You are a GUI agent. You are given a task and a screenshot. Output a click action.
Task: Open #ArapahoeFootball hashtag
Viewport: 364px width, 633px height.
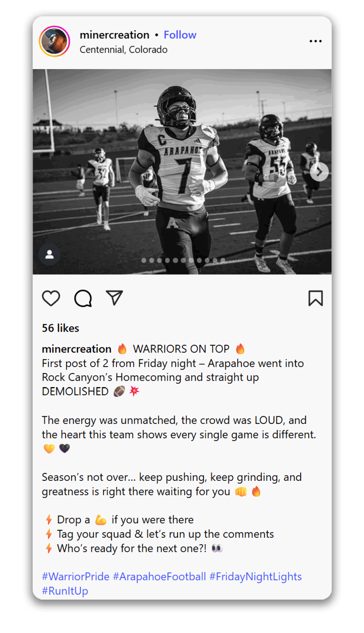159,576
